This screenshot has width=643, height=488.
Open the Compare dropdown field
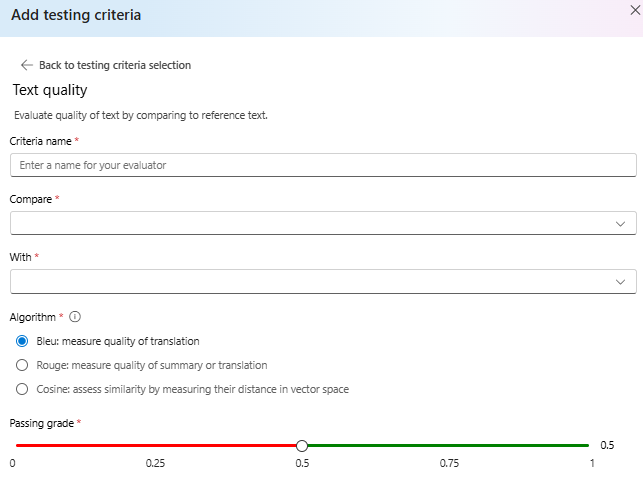[x=310, y=223]
